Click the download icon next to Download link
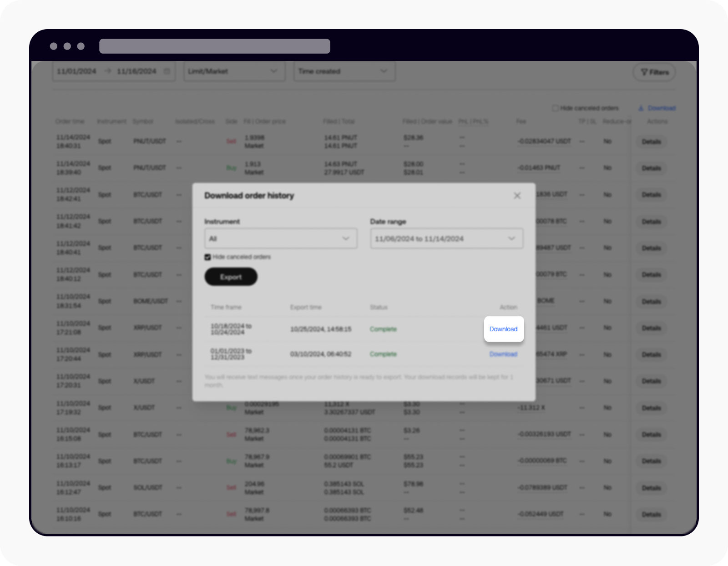This screenshot has width=728, height=566. 640,108
